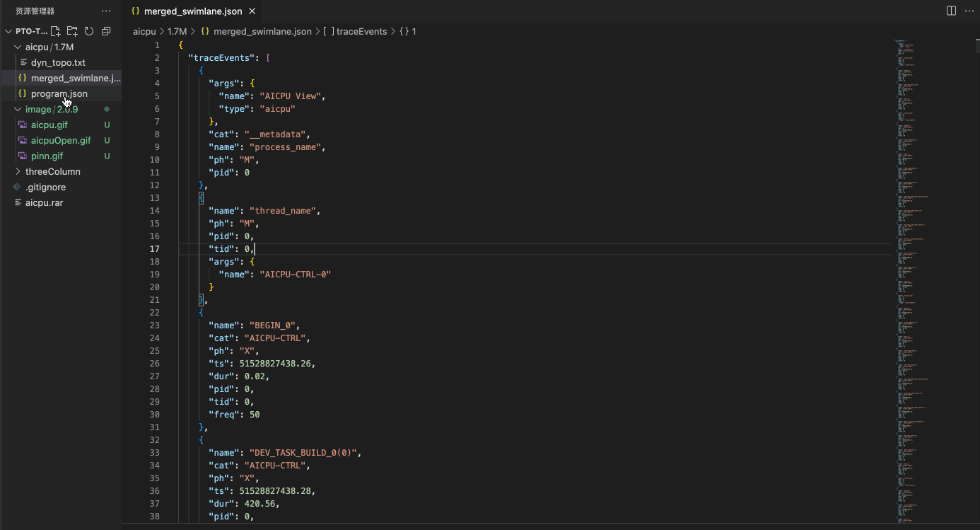Screen dimensions: 980x530
Task: Click the modified dot beside image/2.0.9
Action: (107, 109)
